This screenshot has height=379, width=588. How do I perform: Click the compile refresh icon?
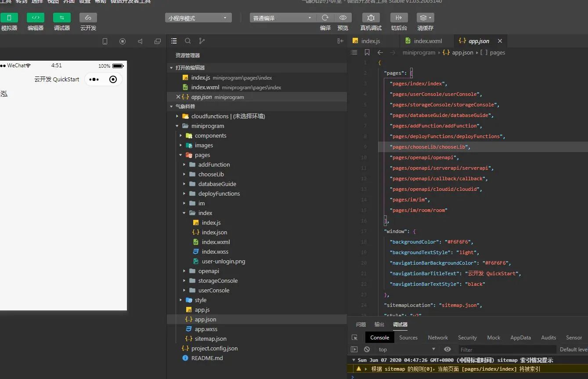tap(325, 18)
